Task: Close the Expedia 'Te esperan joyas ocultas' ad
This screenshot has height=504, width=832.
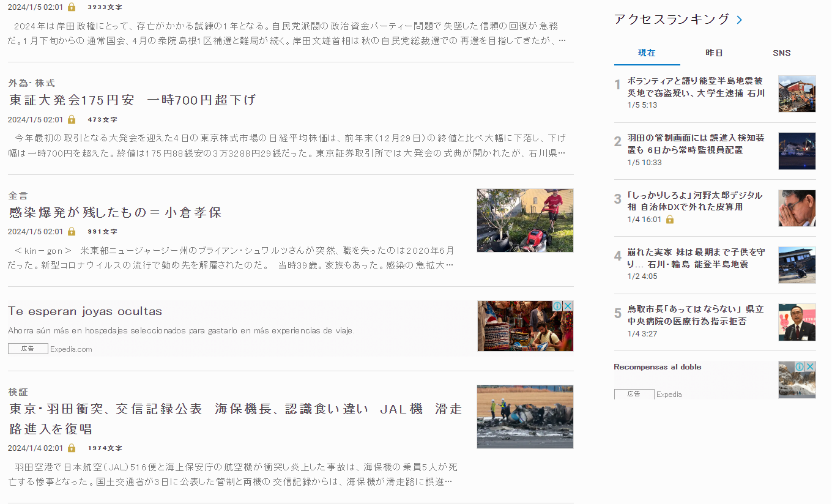Action: point(568,306)
